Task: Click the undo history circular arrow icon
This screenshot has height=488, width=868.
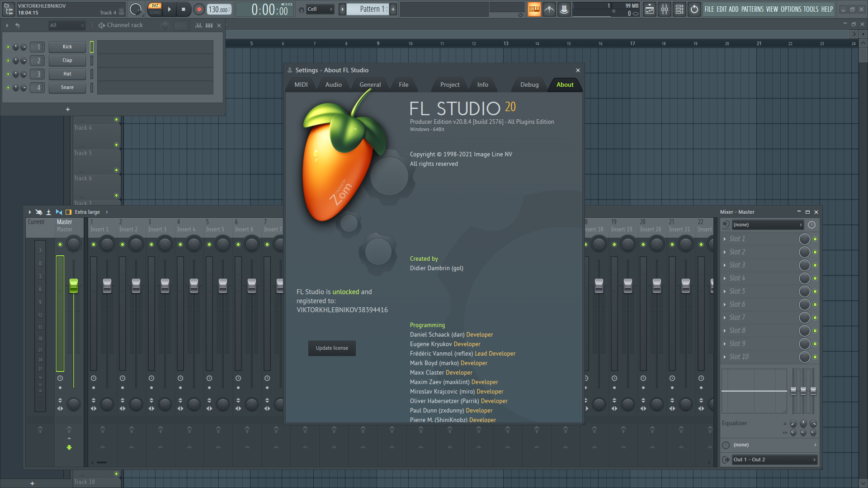Action: (x=694, y=9)
